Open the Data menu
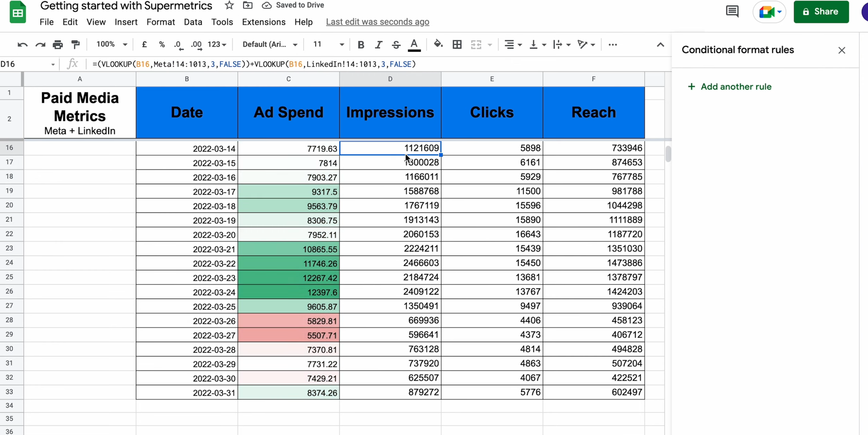Screen dimensions: 868x435 [x=193, y=22]
